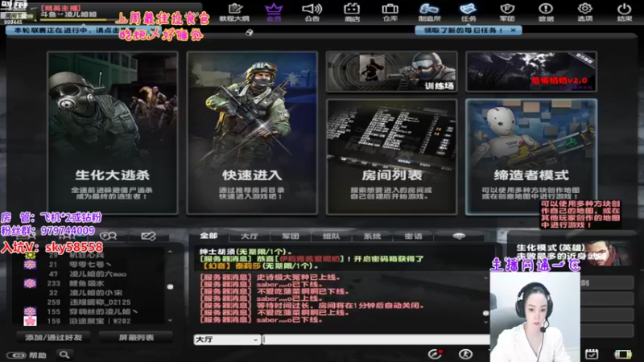Open the 缔造者模式 studio mode card
Viewport: 644px width, 362px height.
531,157
